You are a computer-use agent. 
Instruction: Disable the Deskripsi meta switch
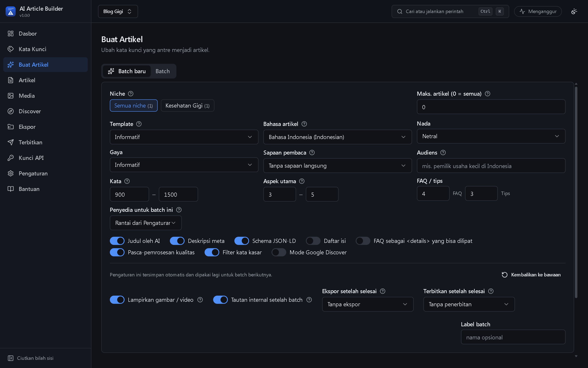tap(177, 241)
